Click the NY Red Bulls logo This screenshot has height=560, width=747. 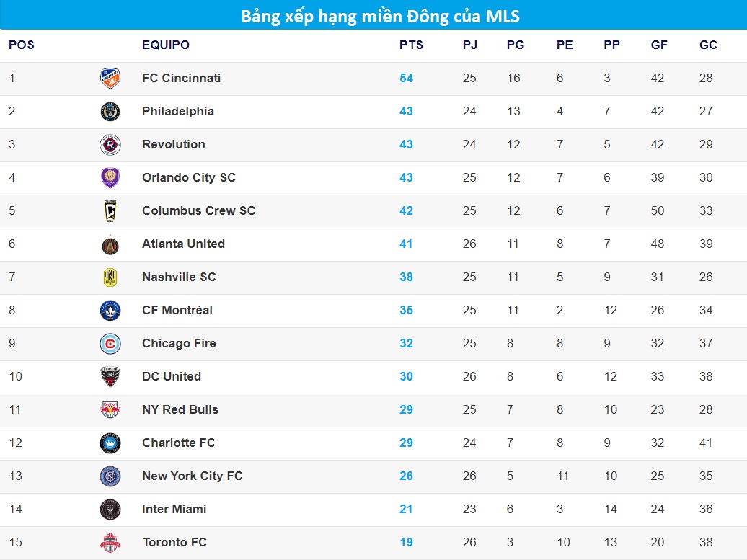tap(110, 409)
